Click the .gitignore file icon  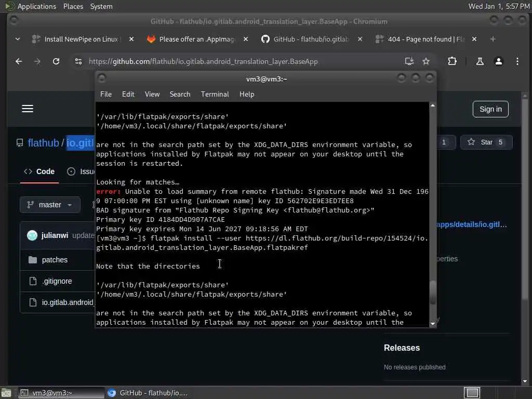coord(33,281)
